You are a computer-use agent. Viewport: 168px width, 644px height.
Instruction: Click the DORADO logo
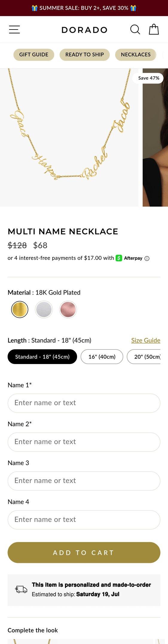tap(84, 30)
